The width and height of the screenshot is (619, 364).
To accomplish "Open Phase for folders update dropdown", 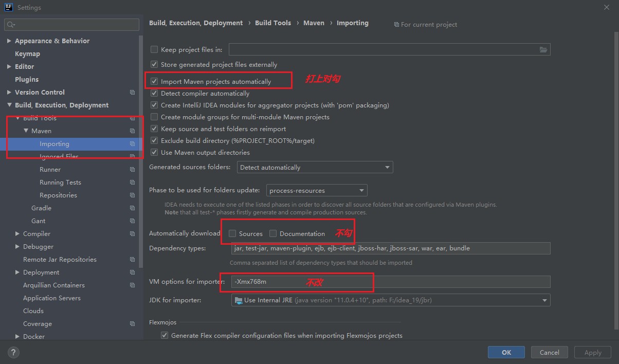I will 317,191.
